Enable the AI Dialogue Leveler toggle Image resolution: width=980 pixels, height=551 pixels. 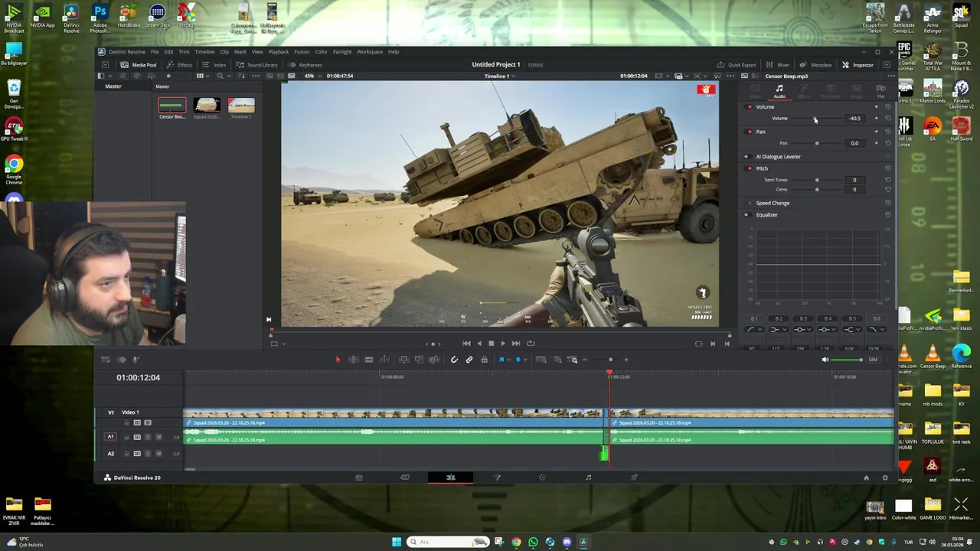(746, 157)
